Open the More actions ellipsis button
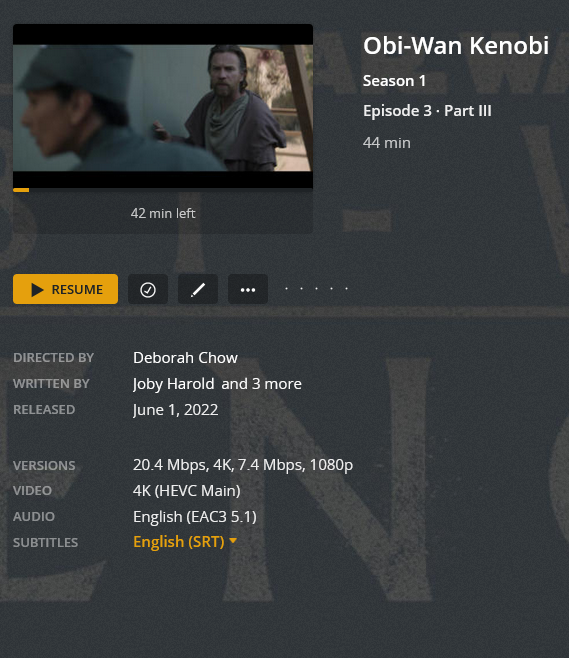 248,289
